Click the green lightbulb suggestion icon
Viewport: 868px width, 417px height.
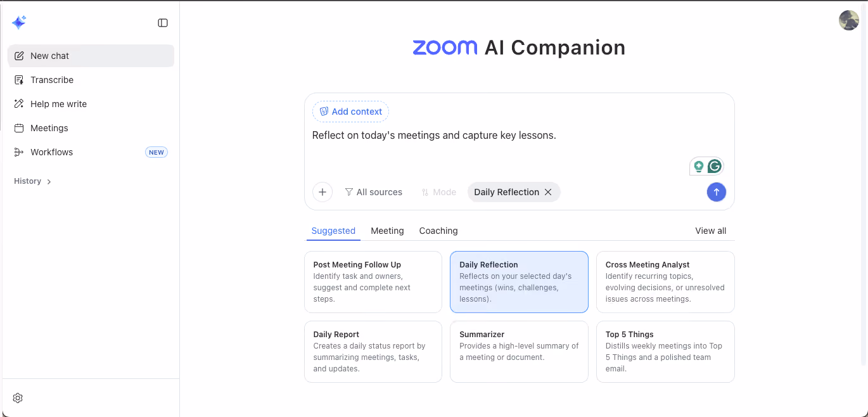pyautogui.click(x=699, y=167)
